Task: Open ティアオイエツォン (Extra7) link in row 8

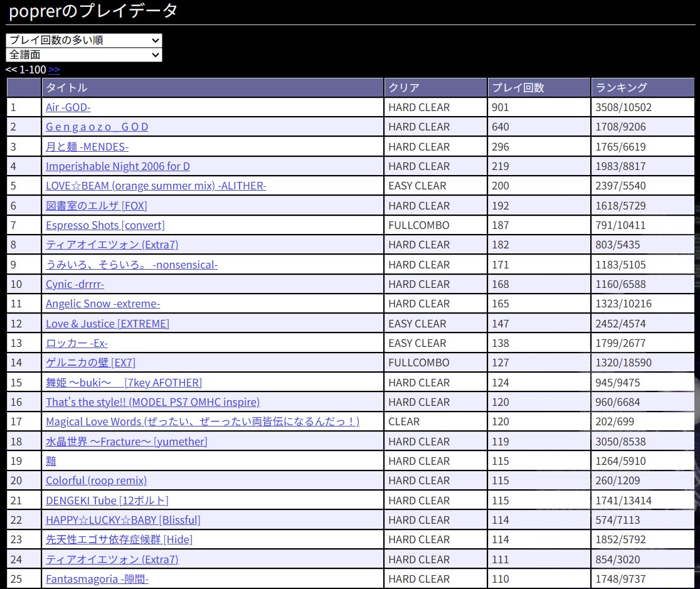Action: point(112,245)
